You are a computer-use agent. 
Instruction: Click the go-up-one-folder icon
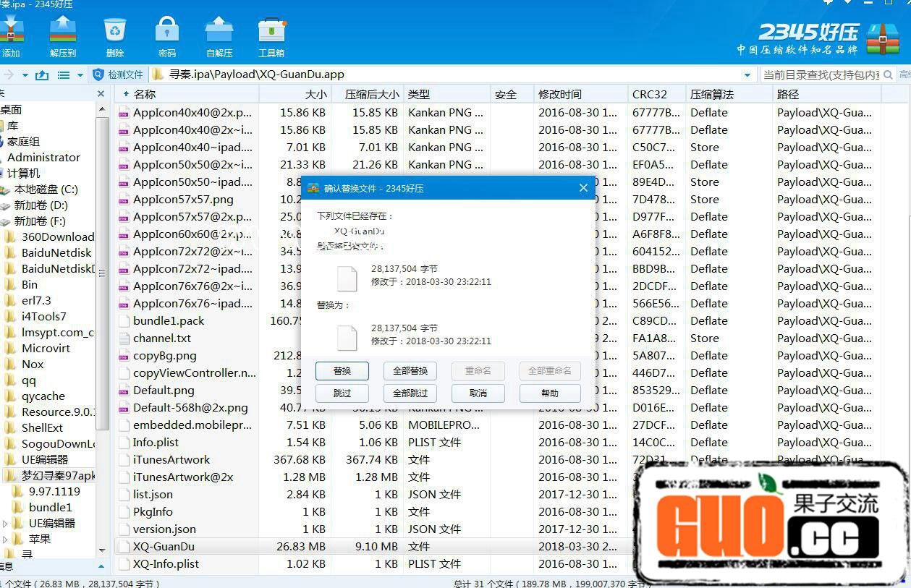(42, 75)
